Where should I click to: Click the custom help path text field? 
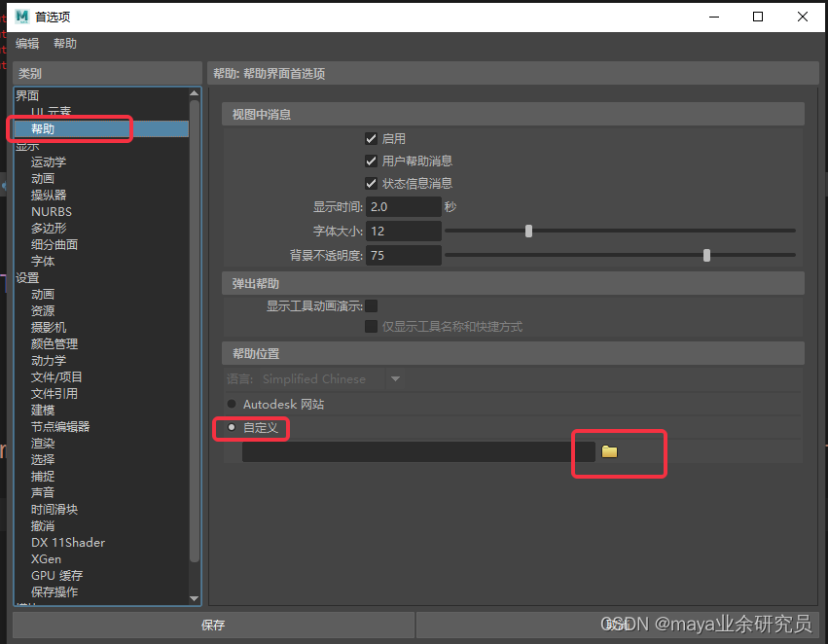(418, 451)
